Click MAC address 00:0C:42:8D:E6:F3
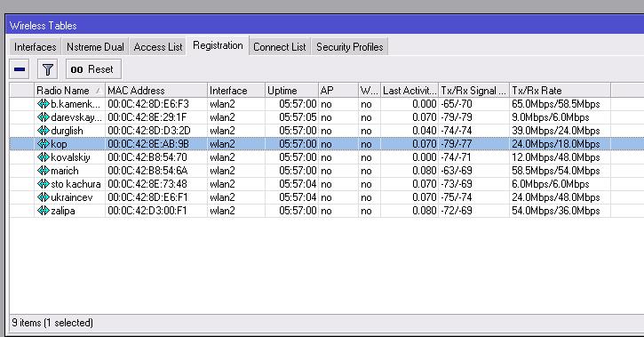This screenshot has width=644, height=337. pyautogui.click(x=148, y=104)
